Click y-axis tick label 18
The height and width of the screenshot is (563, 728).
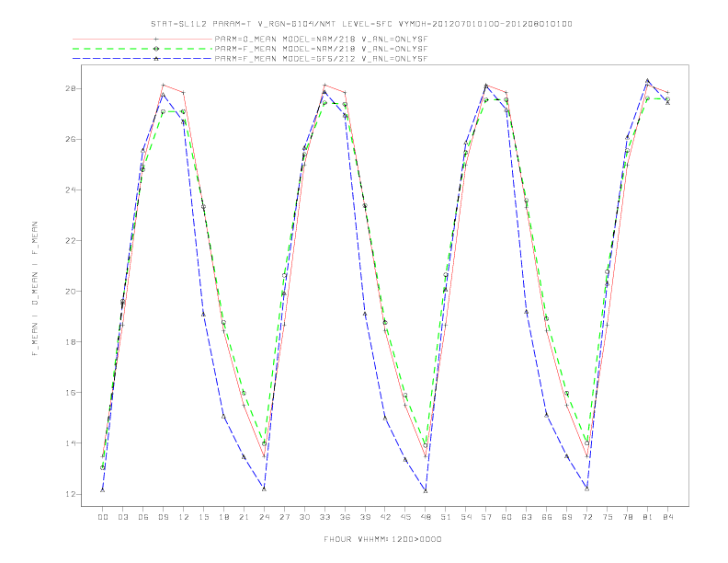[71, 342]
